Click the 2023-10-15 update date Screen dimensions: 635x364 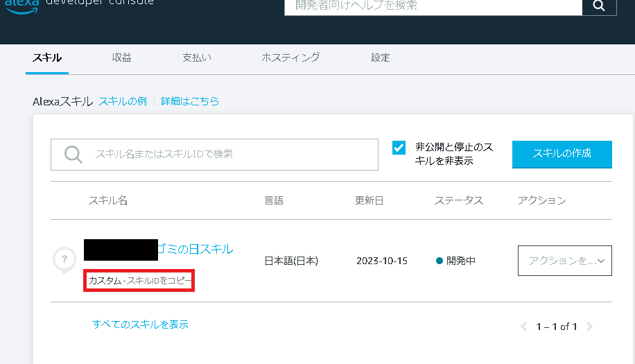[x=382, y=261]
